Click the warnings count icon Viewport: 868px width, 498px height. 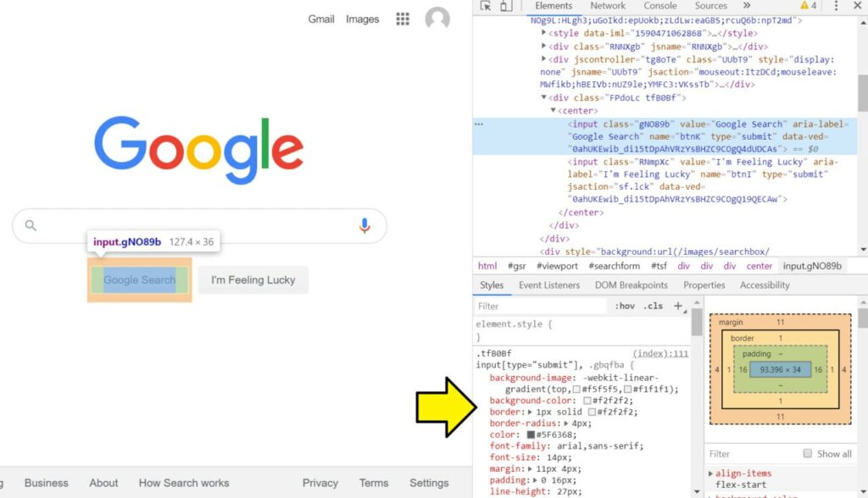[x=808, y=6]
